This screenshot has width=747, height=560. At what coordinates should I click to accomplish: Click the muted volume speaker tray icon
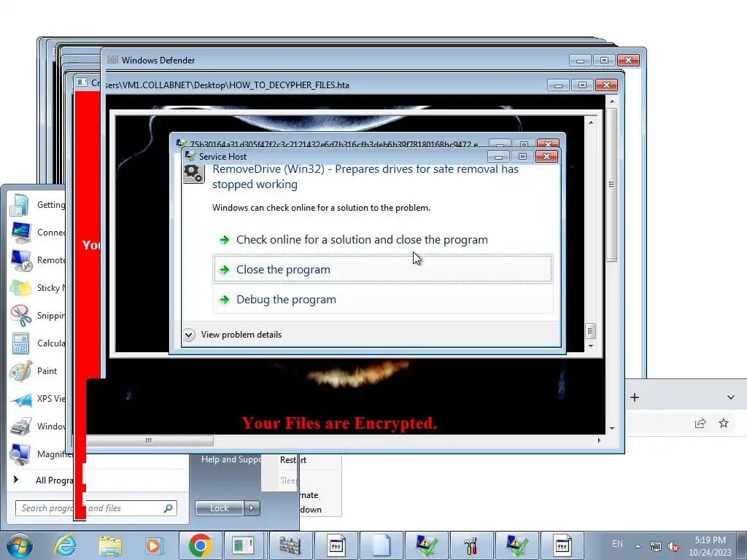click(673, 545)
